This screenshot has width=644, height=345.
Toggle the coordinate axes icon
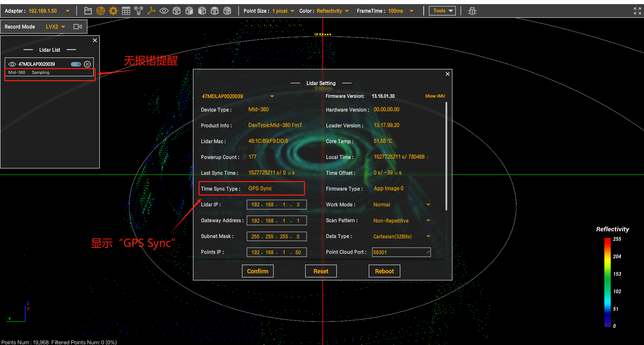151,11
